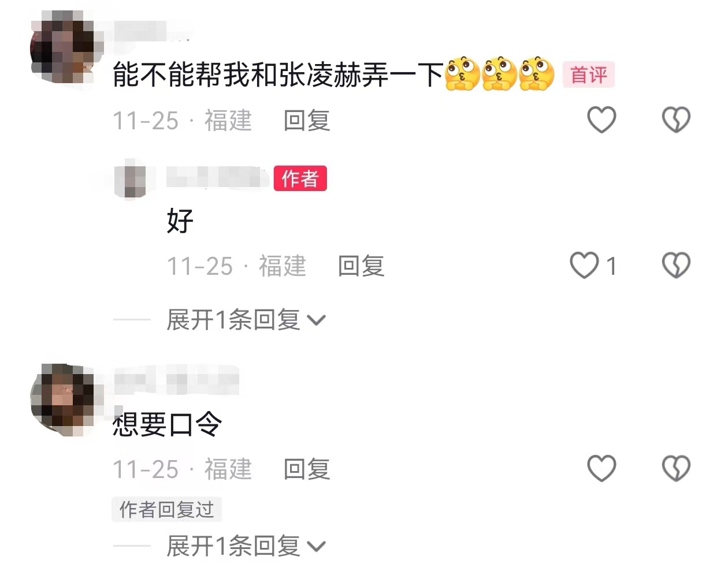Dislike the author's reply 好
The image size is (728, 575).
click(x=676, y=266)
